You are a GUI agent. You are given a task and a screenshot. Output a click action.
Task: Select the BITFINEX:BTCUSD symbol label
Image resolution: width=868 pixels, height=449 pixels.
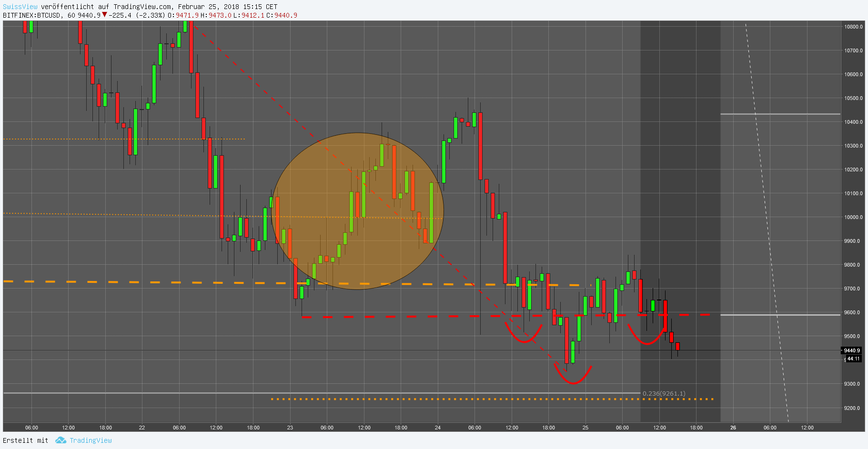tap(32, 15)
